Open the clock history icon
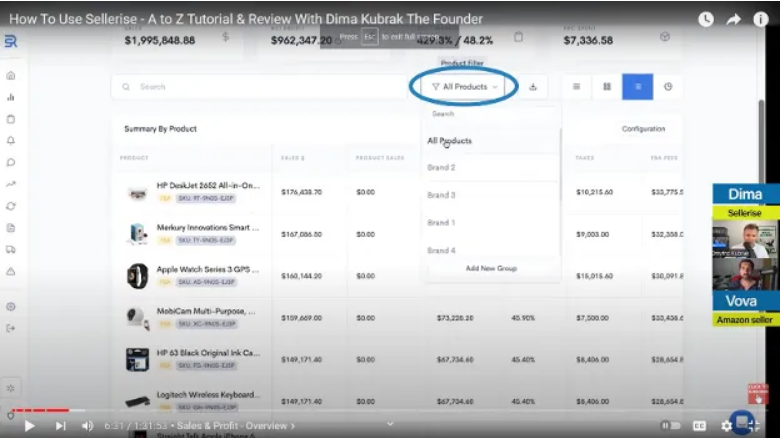Viewport: 780px width, 438px height. click(x=668, y=87)
